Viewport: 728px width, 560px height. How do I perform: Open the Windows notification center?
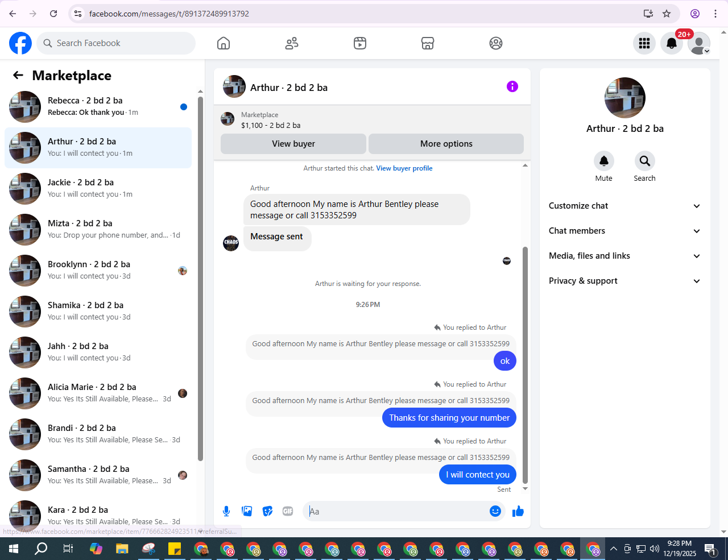click(711, 549)
